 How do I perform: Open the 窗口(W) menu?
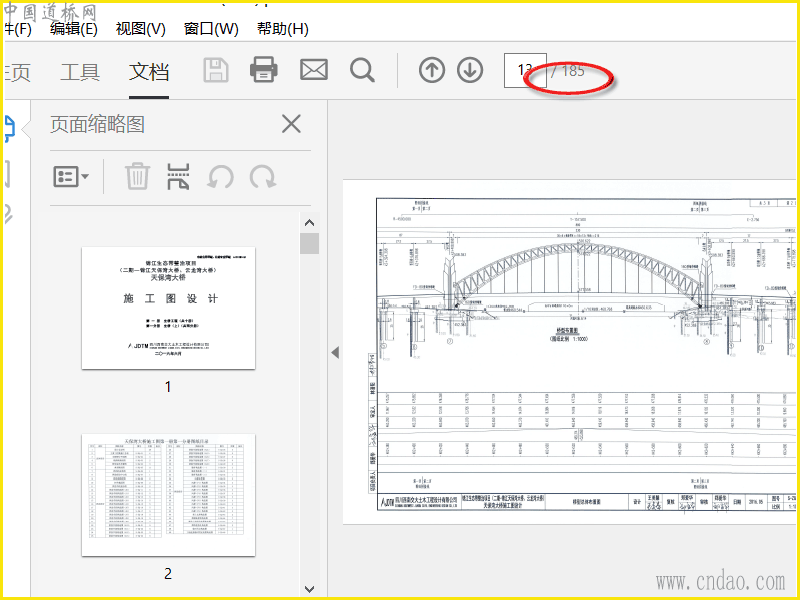click(x=211, y=29)
